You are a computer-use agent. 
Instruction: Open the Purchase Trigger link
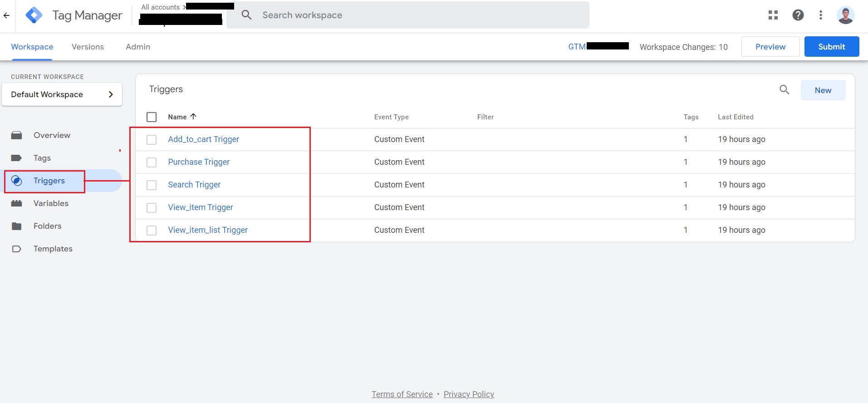coord(199,162)
